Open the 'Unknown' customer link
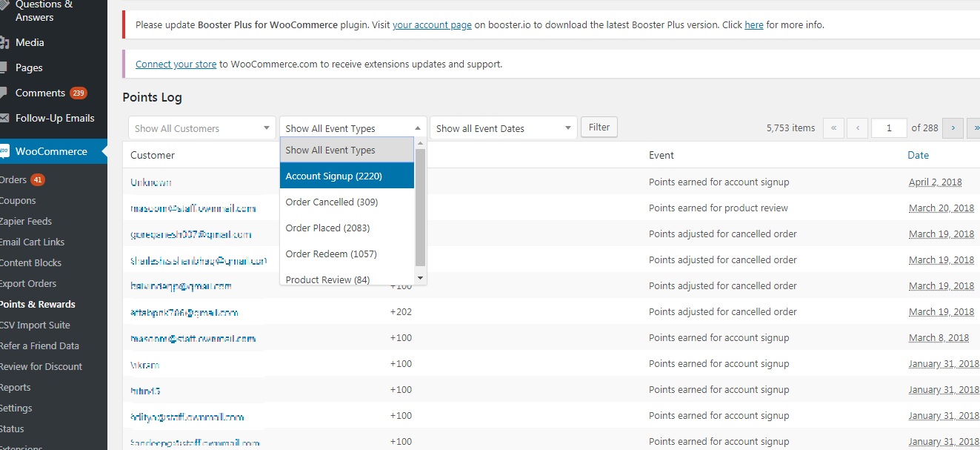980x450 pixels. click(151, 182)
